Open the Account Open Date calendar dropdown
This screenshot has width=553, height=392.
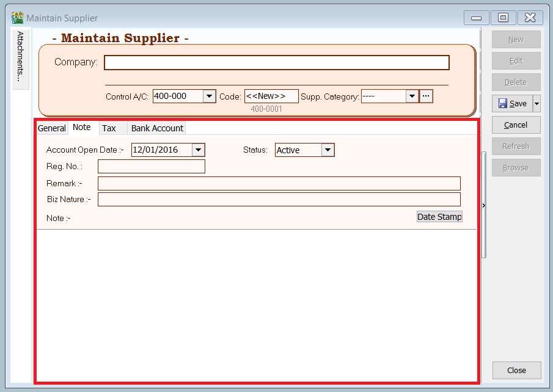pos(199,150)
